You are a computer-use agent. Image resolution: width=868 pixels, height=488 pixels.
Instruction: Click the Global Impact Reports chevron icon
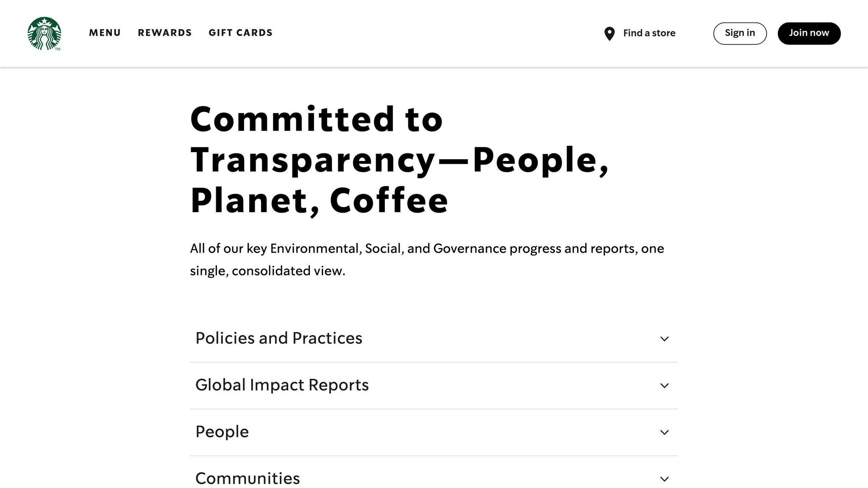pos(664,385)
